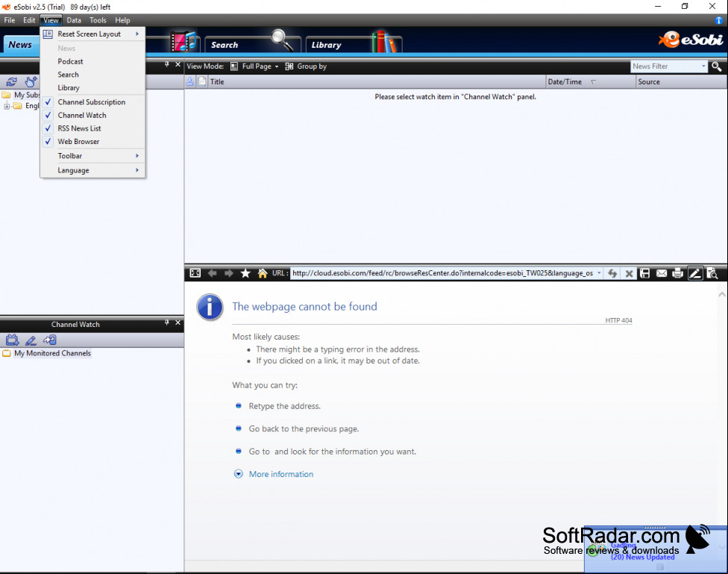This screenshot has height=574, width=728.
Task: Go forward in the web browser
Action: coord(229,273)
